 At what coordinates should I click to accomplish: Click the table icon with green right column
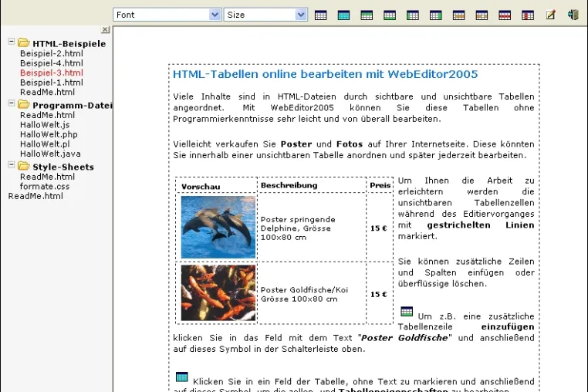point(435,15)
